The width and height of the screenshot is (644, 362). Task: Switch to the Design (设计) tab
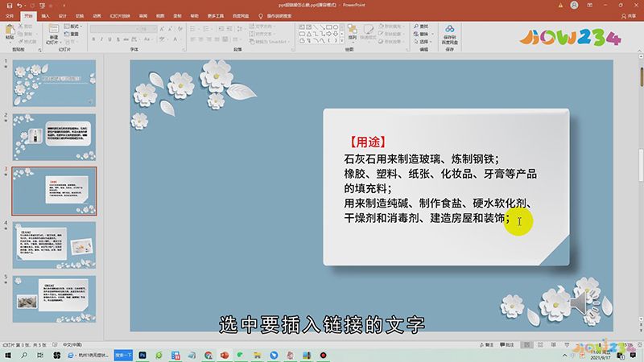[x=63, y=16]
